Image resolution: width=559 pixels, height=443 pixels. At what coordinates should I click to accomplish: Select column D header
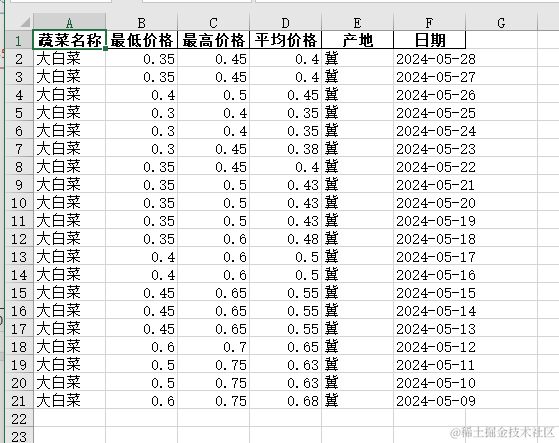point(286,22)
